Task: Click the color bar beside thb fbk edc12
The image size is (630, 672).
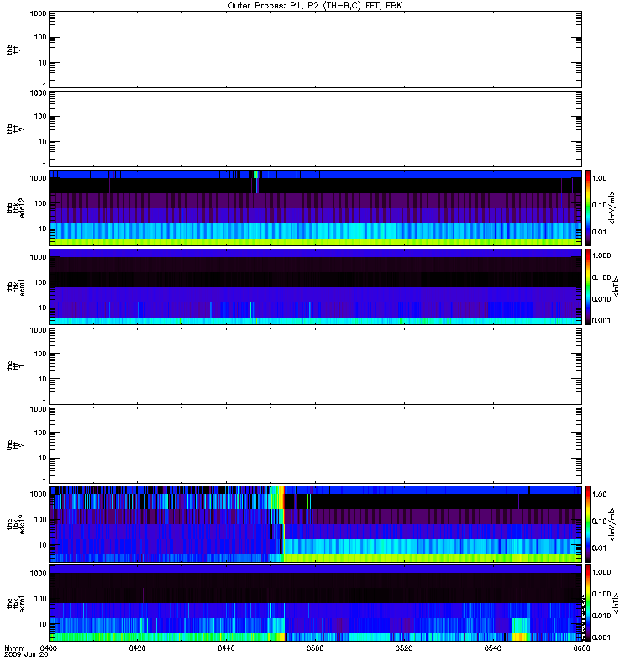Action: (x=588, y=207)
